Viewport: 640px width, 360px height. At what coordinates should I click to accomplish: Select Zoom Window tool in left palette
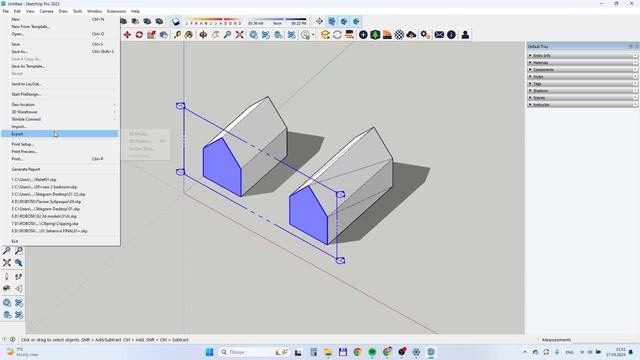point(18,251)
